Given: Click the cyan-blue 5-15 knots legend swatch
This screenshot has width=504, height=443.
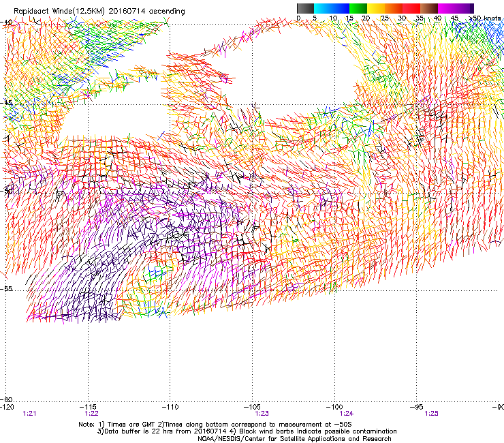Looking at the screenshot, I should (x=332, y=8).
